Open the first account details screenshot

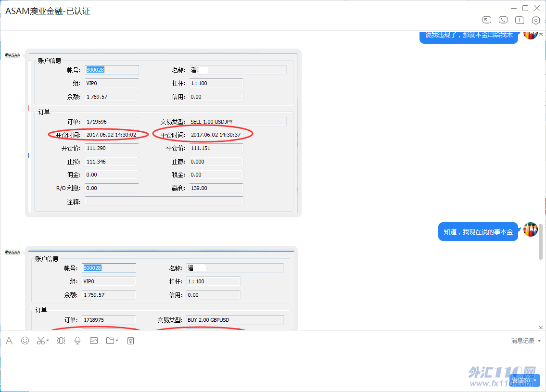[x=163, y=133]
